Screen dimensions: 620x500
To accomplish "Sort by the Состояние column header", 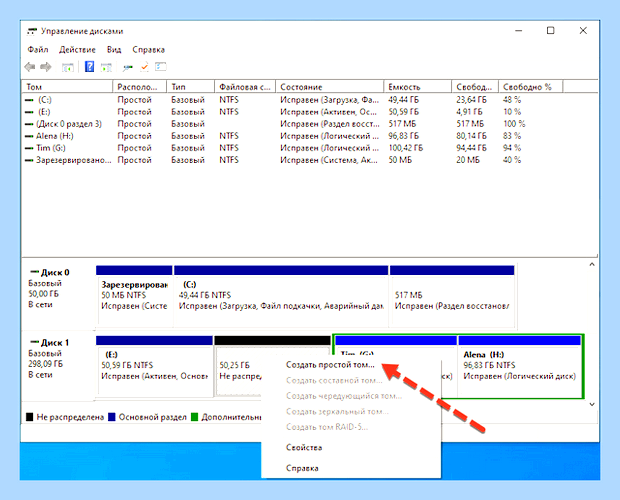I will point(329,87).
